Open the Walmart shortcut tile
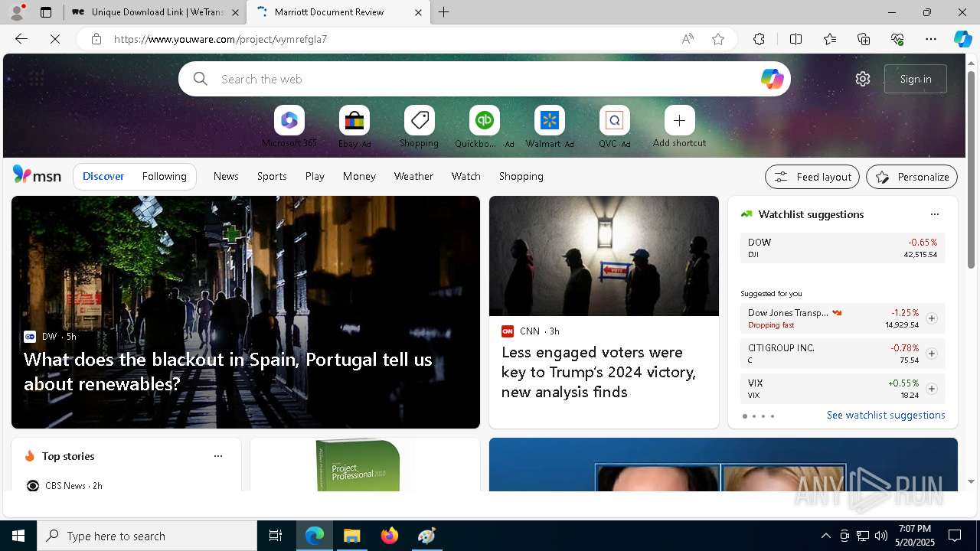This screenshot has height=551, width=980. [550, 120]
